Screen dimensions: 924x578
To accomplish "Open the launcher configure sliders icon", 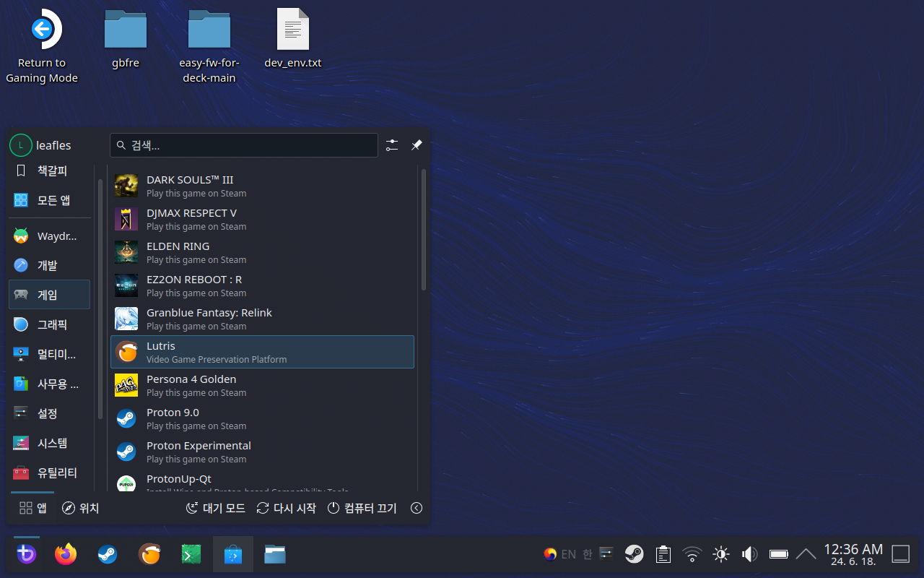I will click(392, 145).
